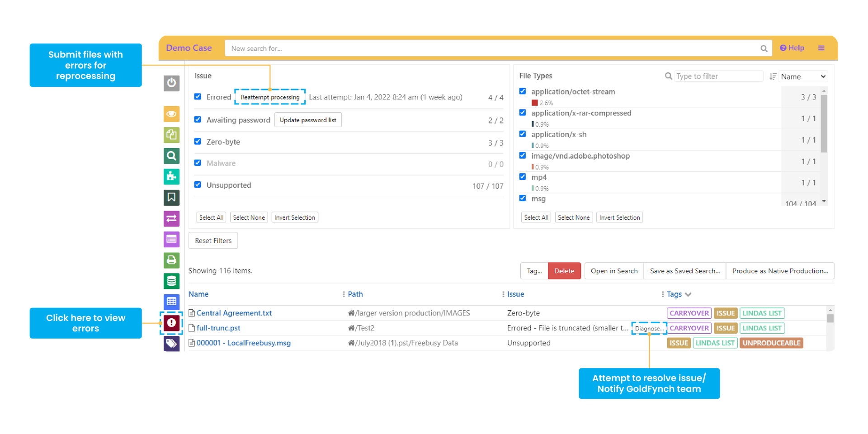Toggle the Zero-byte issue checkbox off
868x434 pixels.
(x=198, y=141)
